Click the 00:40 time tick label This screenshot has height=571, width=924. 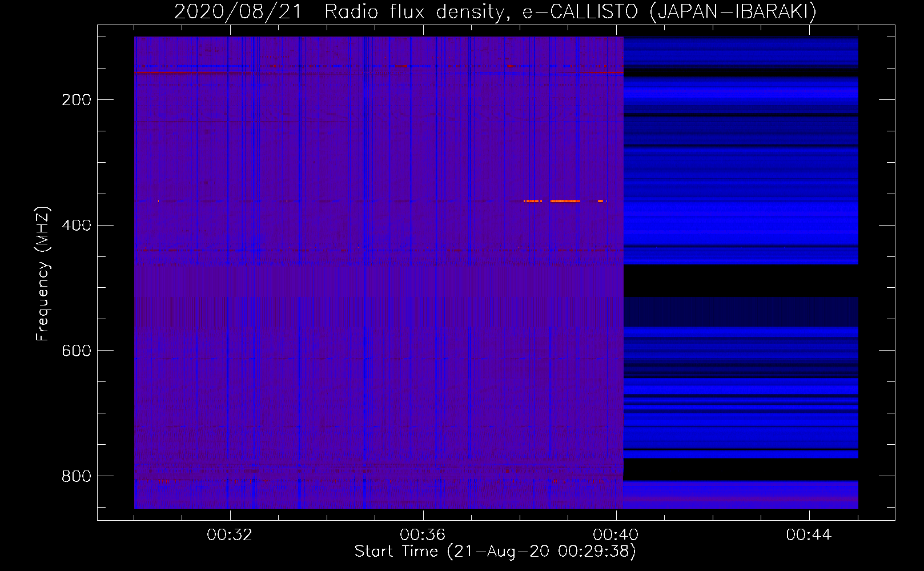click(x=616, y=535)
